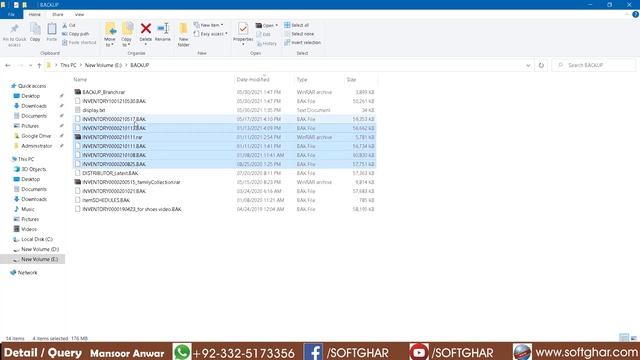Click Copy path in the ribbon
This screenshot has width=640, height=360.
[x=76, y=34]
